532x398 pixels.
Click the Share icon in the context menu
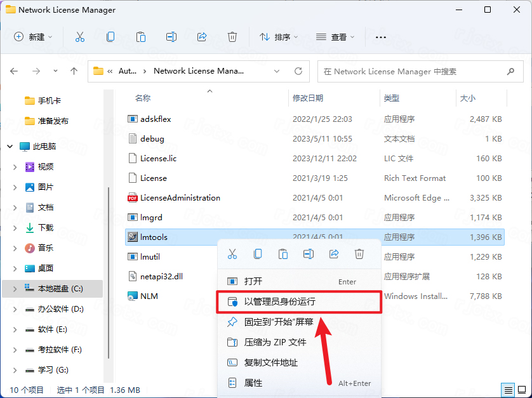334,254
